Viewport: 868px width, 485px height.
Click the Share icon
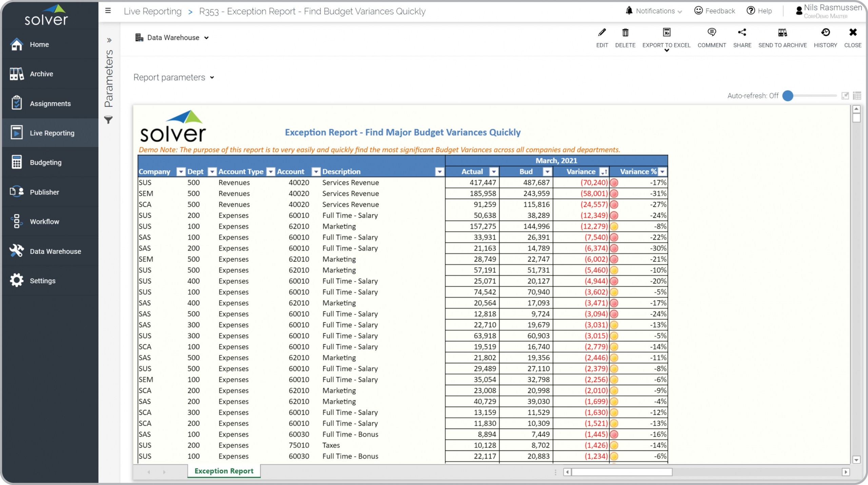(742, 33)
